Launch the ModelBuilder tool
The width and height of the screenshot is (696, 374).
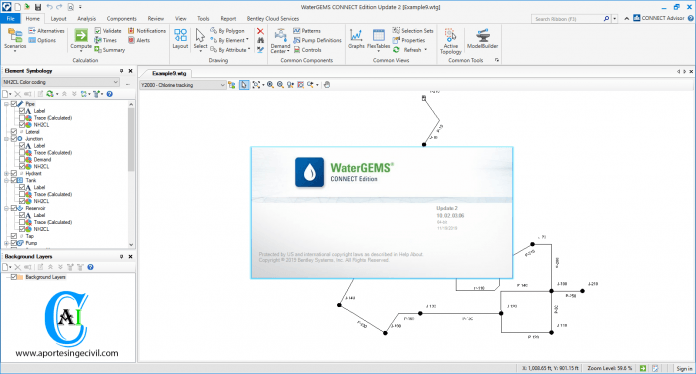pos(482,39)
